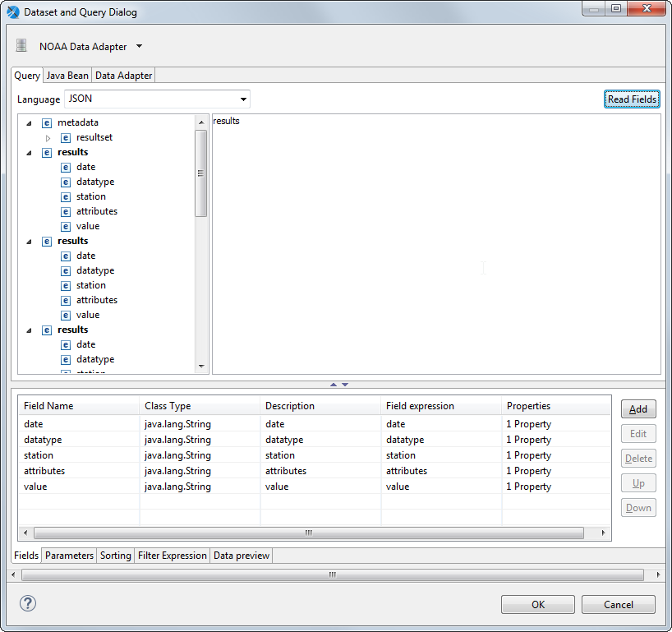This screenshot has width=672, height=632.
Task: Collapse the second results tree node
Action: 29,242
